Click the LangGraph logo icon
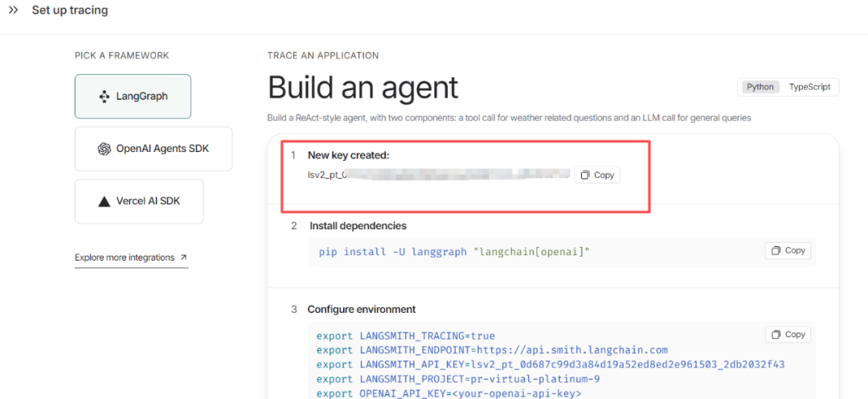Viewport: 868px width, 399px height. [x=104, y=97]
